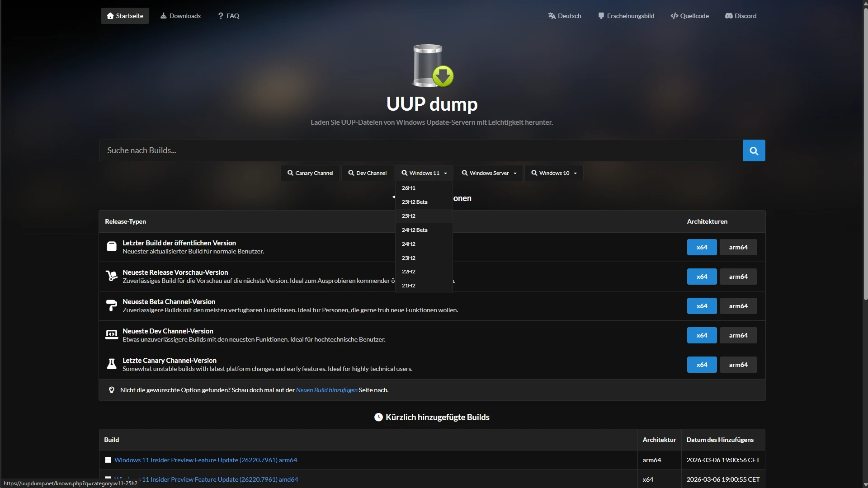Image resolution: width=868 pixels, height=488 pixels.
Task: Click the box icon of public release row
Action: coord(112,246)
